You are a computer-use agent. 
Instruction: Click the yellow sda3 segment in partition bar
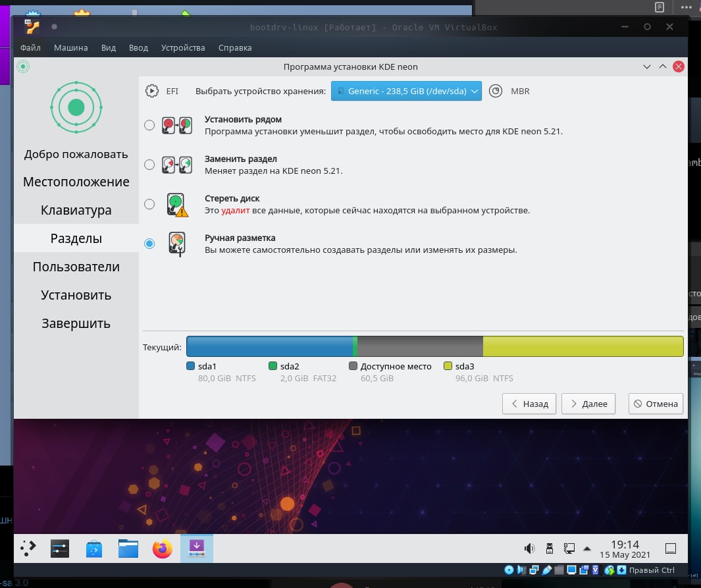click(x=583, y=346)
